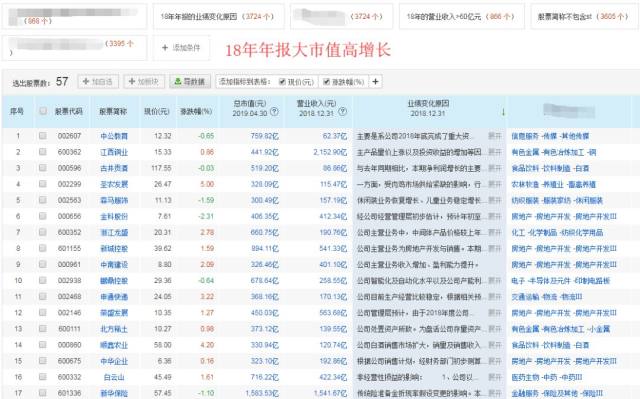This screenshot has height=399, width=640.
Task: Open the 新华保险 stock link
Action: [114, 393]
